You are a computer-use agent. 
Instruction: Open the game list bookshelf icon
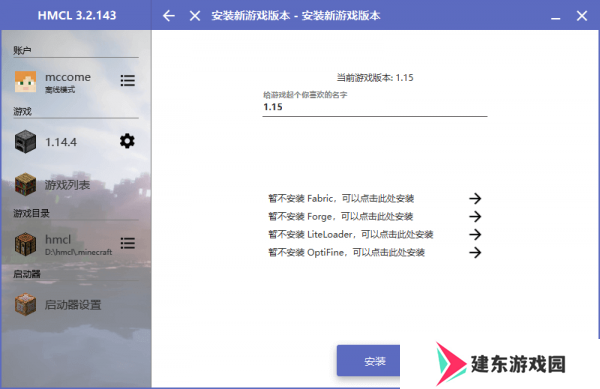[25, 184]
